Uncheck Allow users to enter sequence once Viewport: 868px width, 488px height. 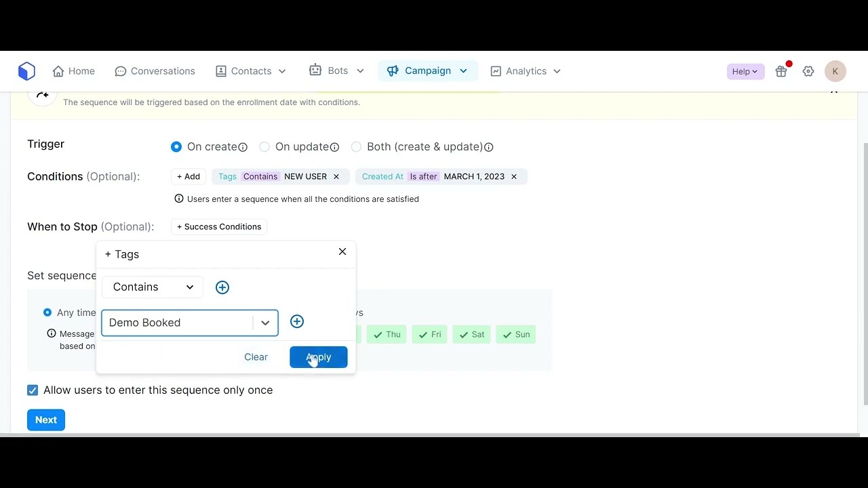33,390
